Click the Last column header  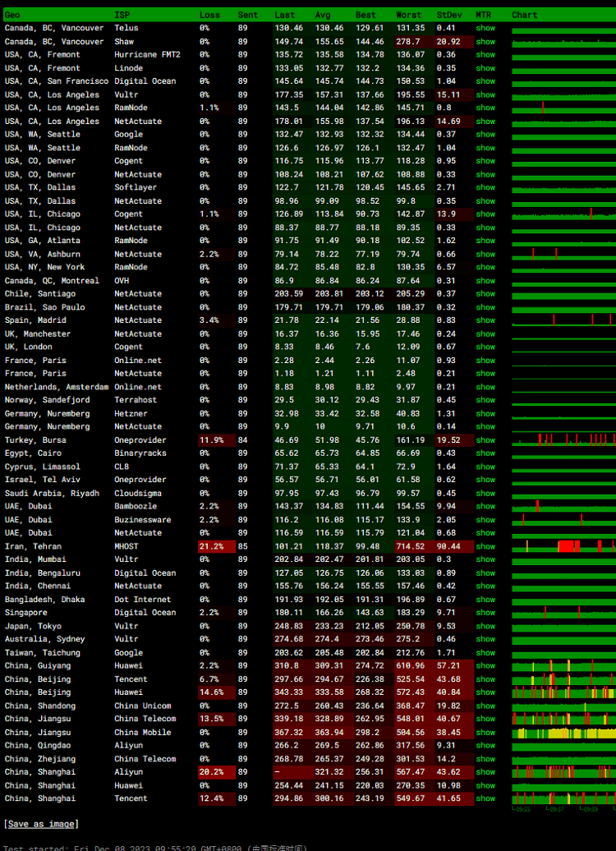pyautogui.click(x=285, y=15)
